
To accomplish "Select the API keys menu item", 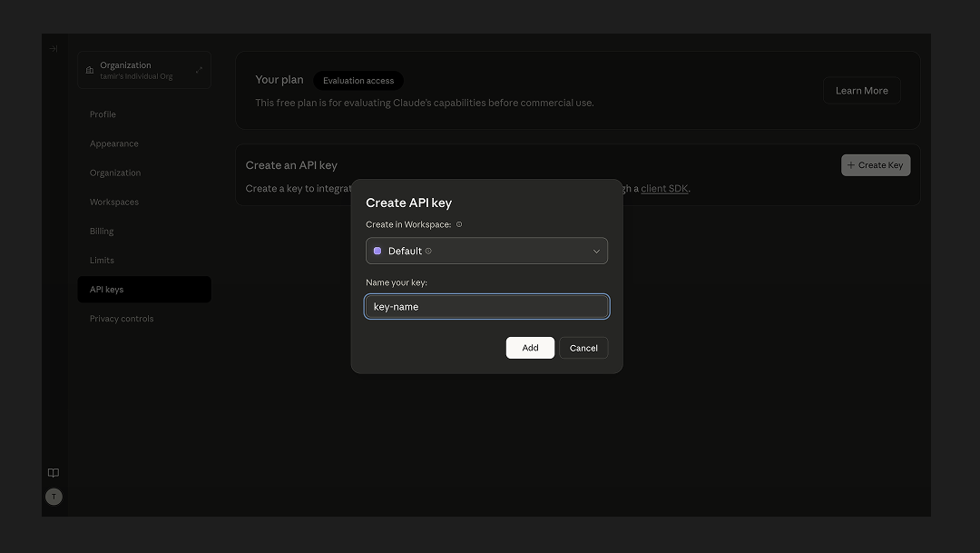I will (143, 290).
